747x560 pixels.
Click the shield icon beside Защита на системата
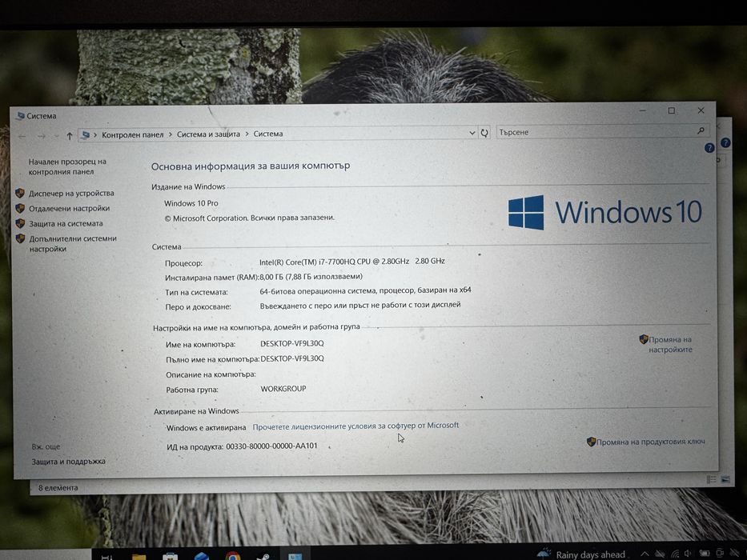click(x=20, y=223)
